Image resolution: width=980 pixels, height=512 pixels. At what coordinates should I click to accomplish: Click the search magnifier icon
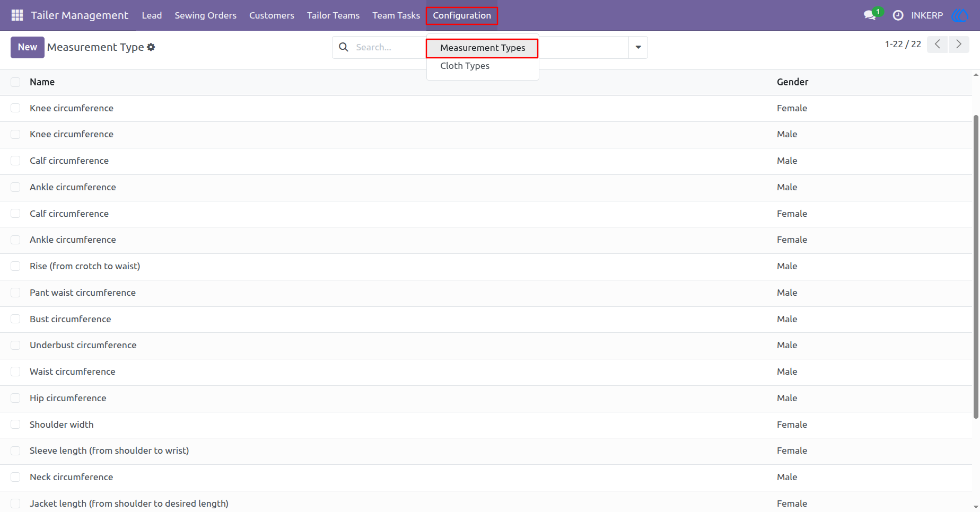(x=344, y=47)
